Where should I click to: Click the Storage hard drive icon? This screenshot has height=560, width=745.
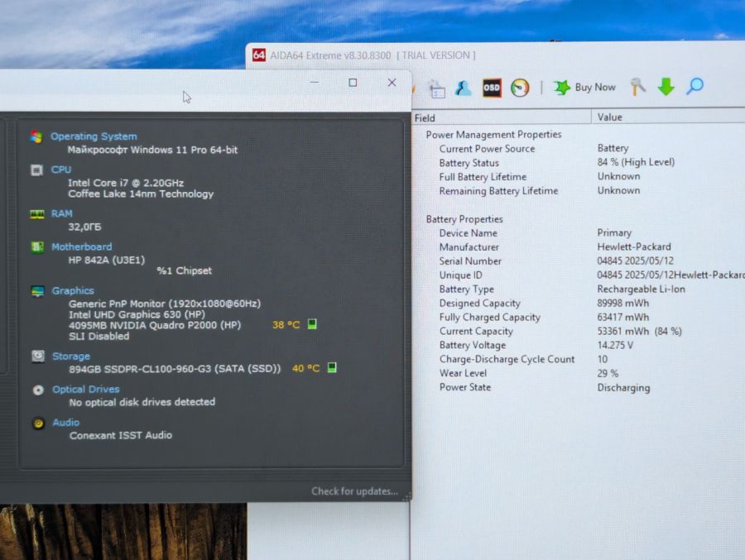(38, 357)
